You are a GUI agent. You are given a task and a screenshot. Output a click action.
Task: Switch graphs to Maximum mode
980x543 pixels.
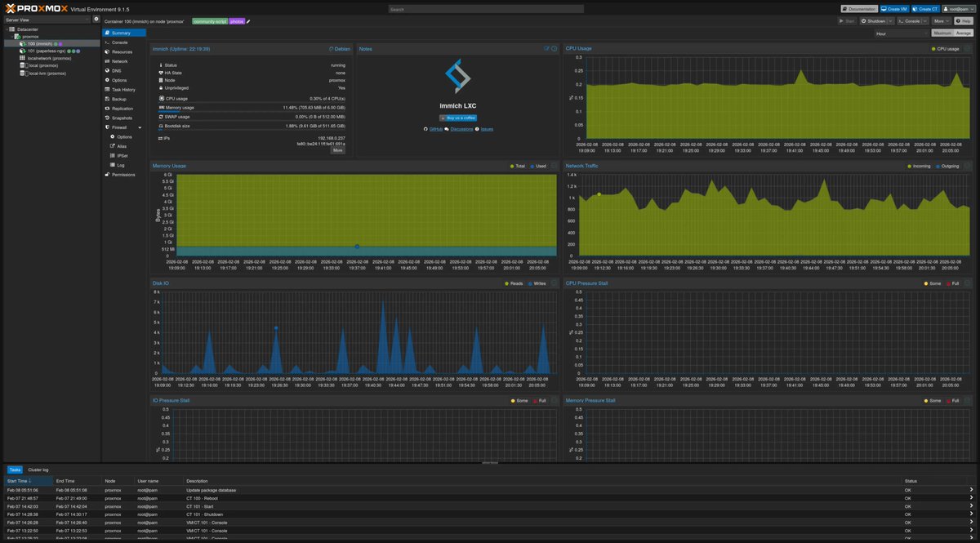pos(942,33)
